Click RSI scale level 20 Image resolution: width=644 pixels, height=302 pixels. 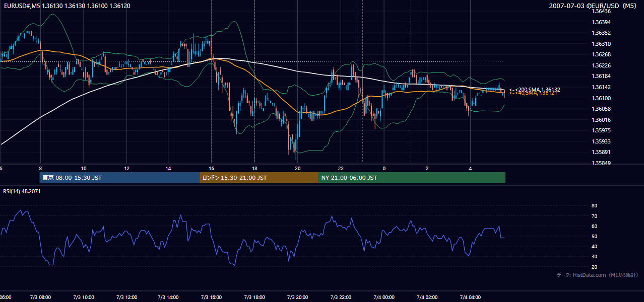pos(594,267)
